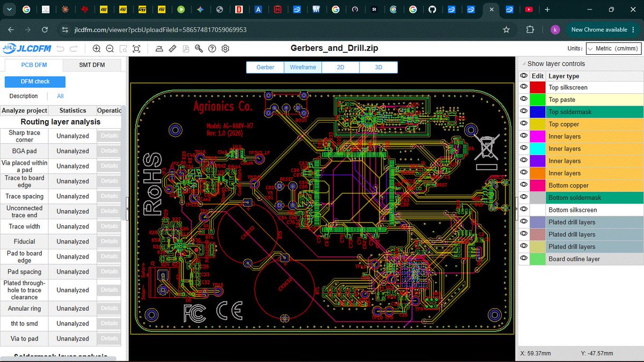Screen dimensions: 644x362
Task: Click the browser address bar URL
Action: tap(159, 30)
